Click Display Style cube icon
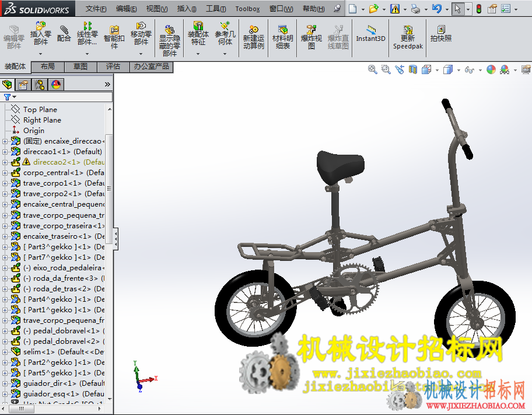This screenshot has height=415, width=532. coord(448,69)
